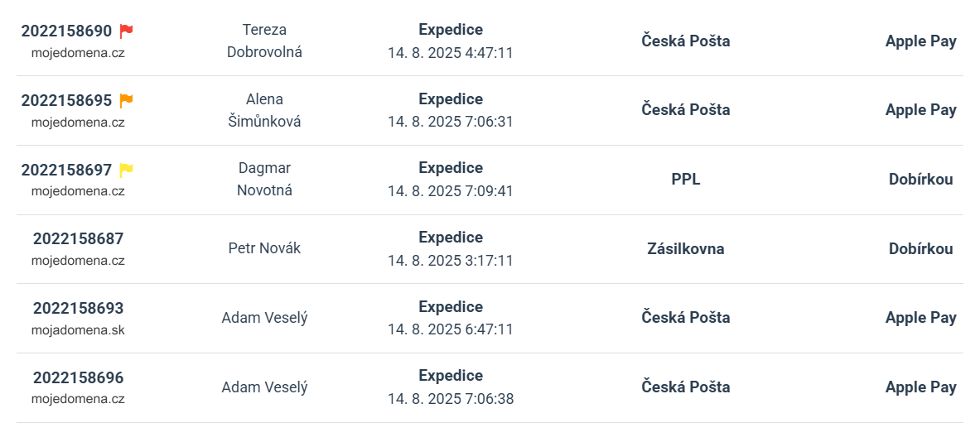980x442 pixels.
Task: Open order number 2022158690
Action: [x=66, y=31]
